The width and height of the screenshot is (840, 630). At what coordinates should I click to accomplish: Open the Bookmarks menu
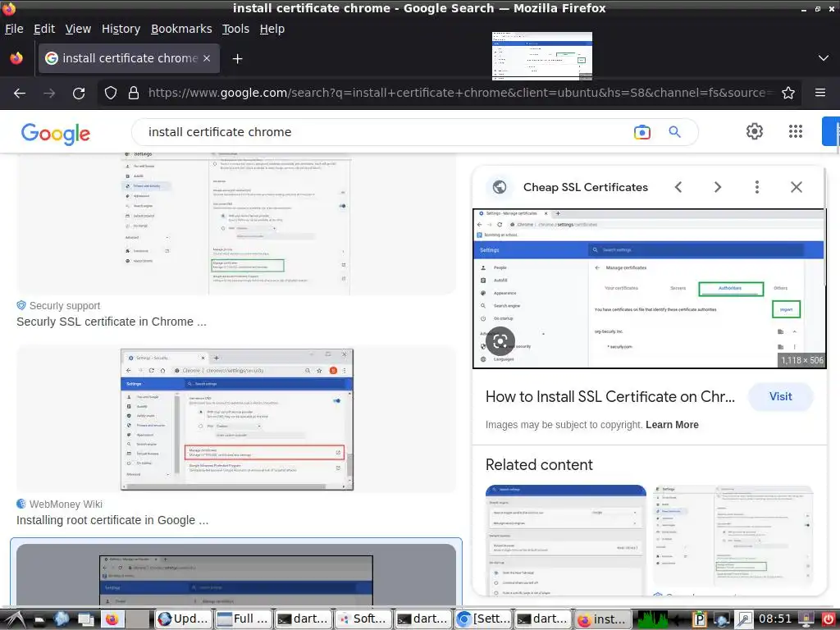[181, 29]
